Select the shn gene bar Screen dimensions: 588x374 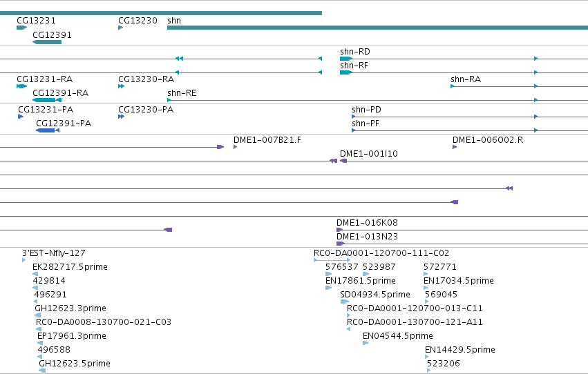[x=378, y=28]
